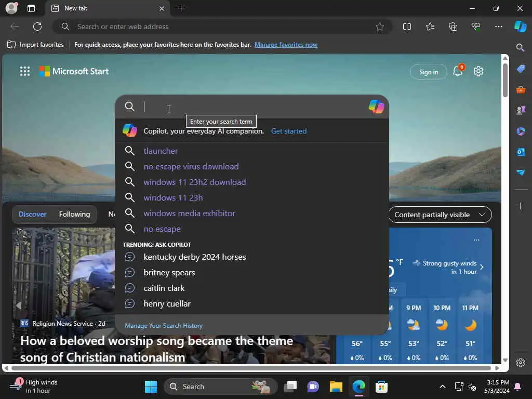Ask Copilot about kentucky derby 2024 horses
This screenshot has width=532, height=399.
click(x=252, y=257)
